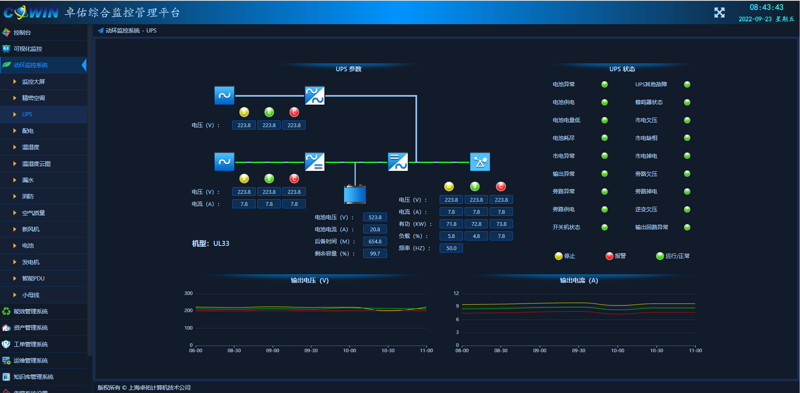Click yellow phase indicator under mains input

coord(244,179)
